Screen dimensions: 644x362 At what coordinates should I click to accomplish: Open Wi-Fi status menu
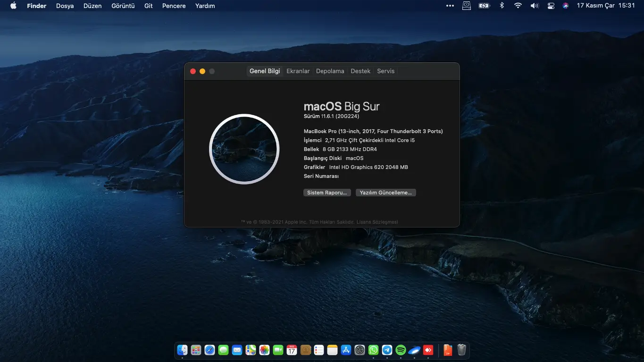click(x=518, y=6)
